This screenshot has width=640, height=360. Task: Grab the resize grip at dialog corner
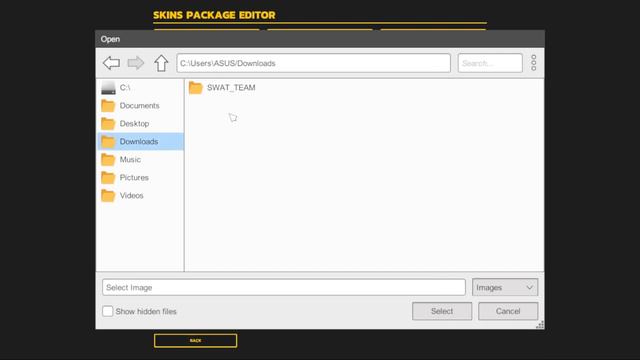(540, 324)
